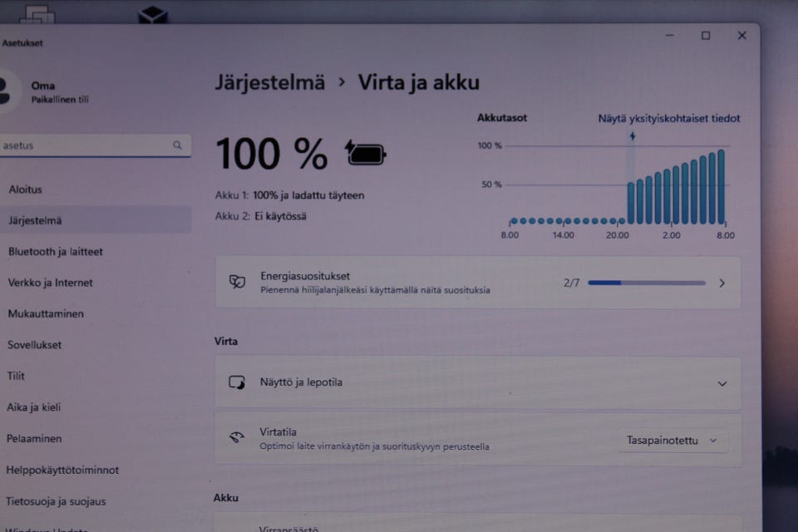Image resolution: width=798 pixels, height=532 pixels.
Task: Expand the Näyttö ja lepotila section
Action: (722, 383)
